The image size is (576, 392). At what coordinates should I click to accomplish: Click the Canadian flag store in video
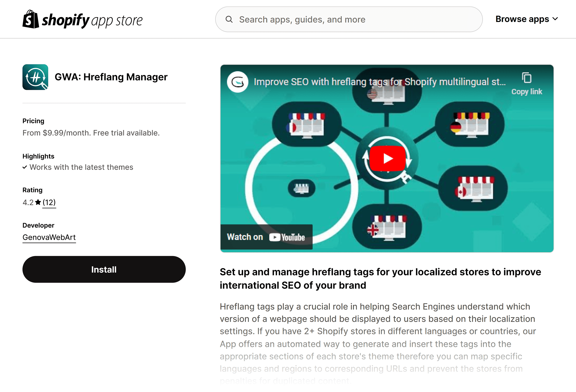[x=473, y=188]
